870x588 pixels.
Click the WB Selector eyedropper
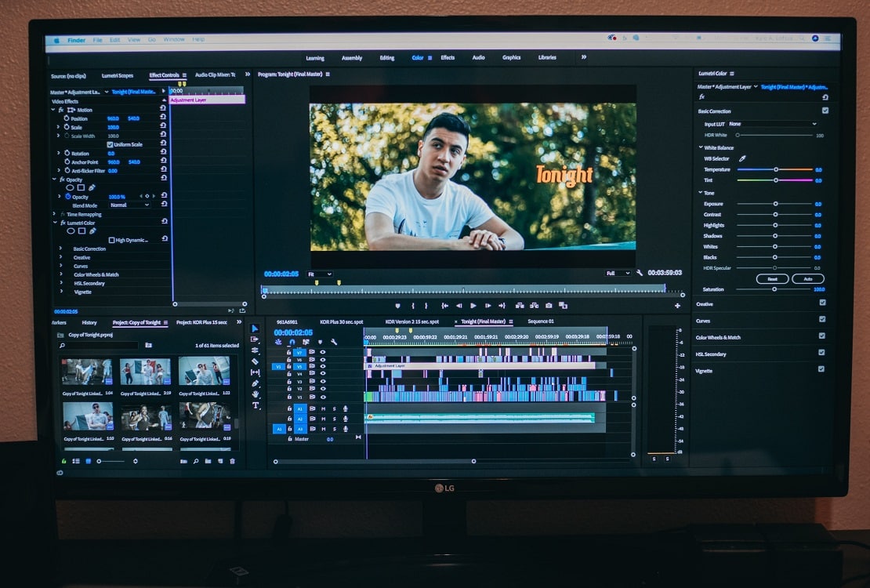point(742,158)
